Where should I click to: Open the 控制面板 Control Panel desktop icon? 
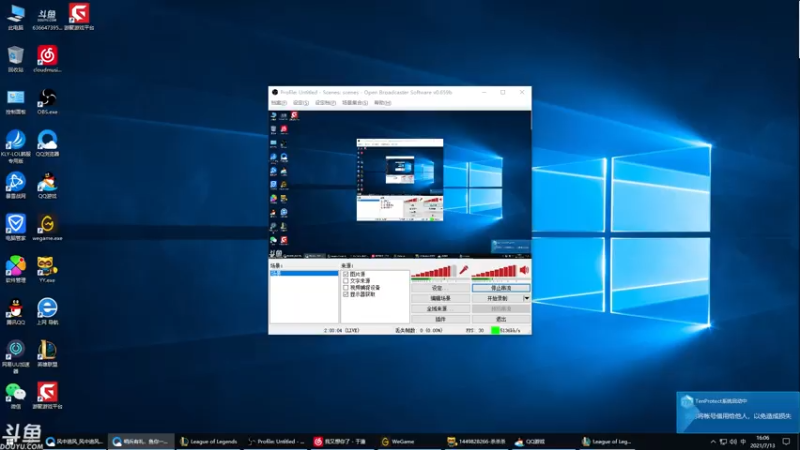pos(16,101)
